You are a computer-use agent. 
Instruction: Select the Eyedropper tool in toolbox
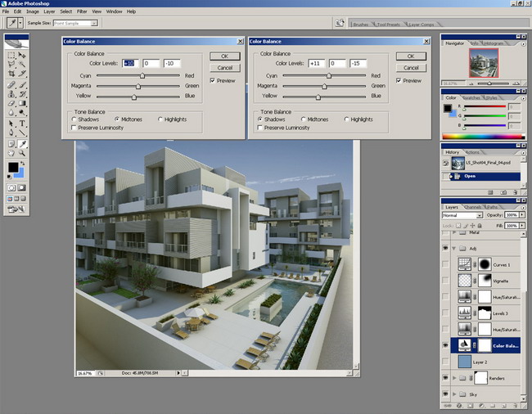tap(22, 144)
